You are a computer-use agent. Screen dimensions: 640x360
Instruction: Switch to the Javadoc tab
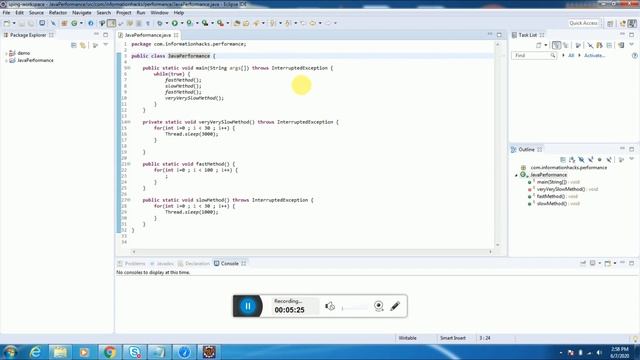click(162, 264)
